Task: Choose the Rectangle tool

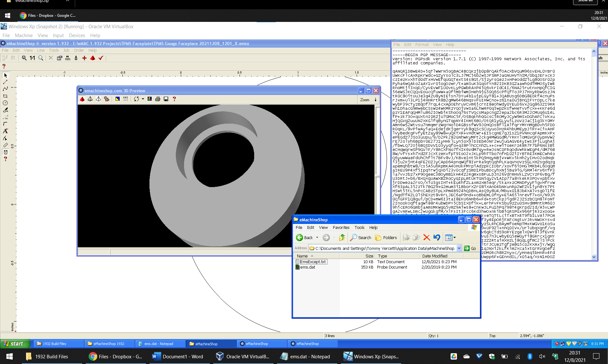Action: click(x=5, y=96)
